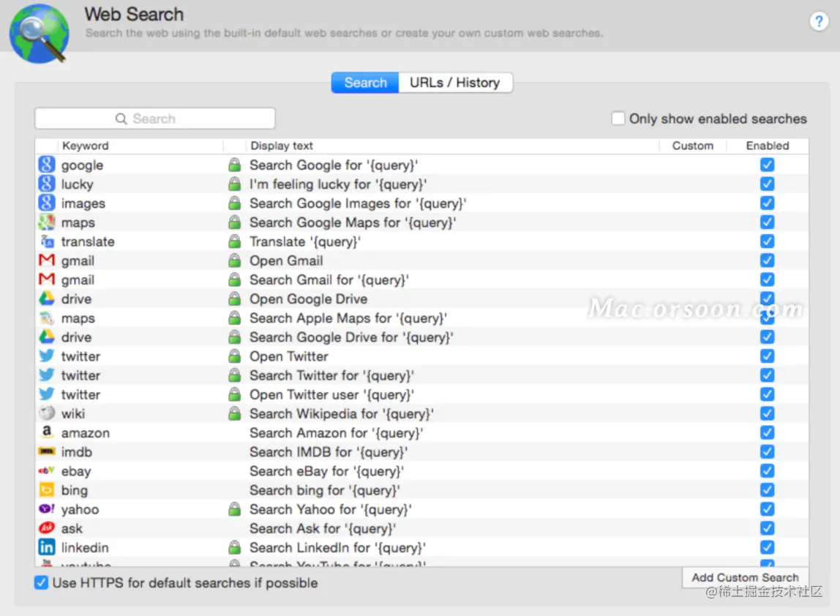The width and height of the screenshot is (840, 616).
Task: Select the "Open Google Drive" display text
Action: pos(309,299)
